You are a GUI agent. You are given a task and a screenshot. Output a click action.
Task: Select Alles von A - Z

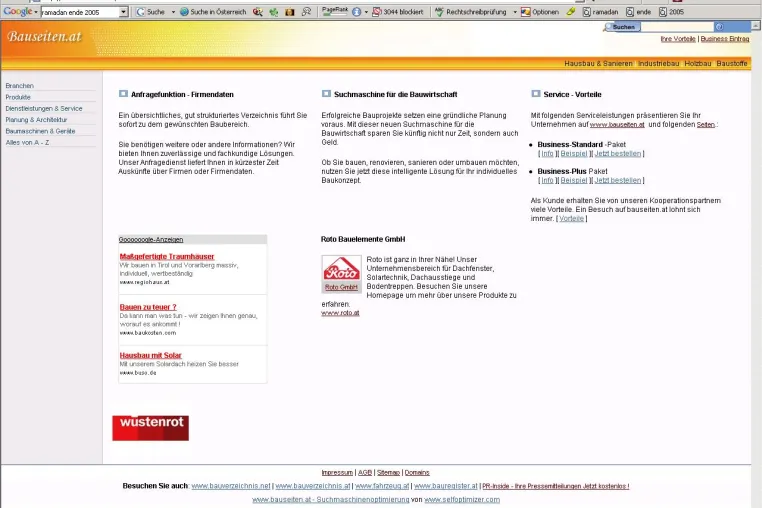27,142
